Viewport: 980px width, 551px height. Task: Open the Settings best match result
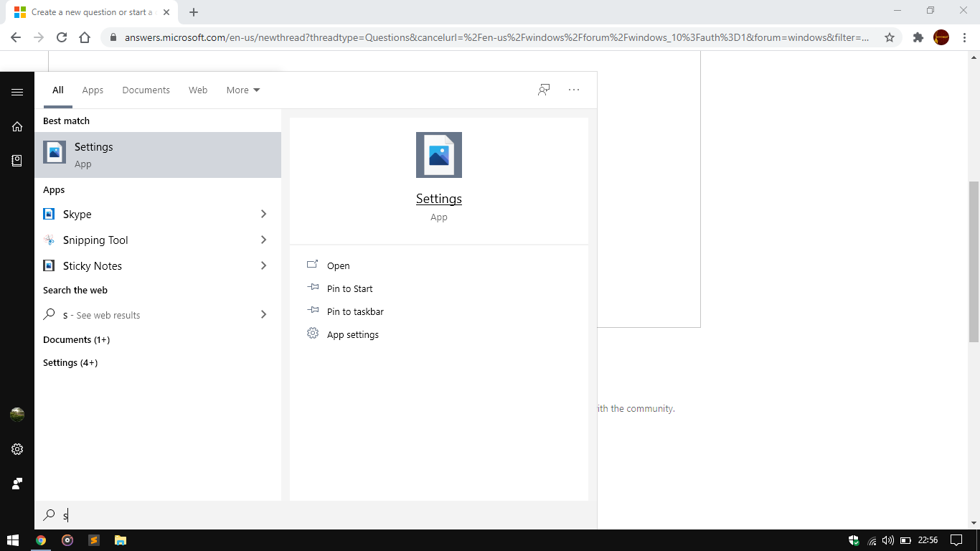(158, 155)
